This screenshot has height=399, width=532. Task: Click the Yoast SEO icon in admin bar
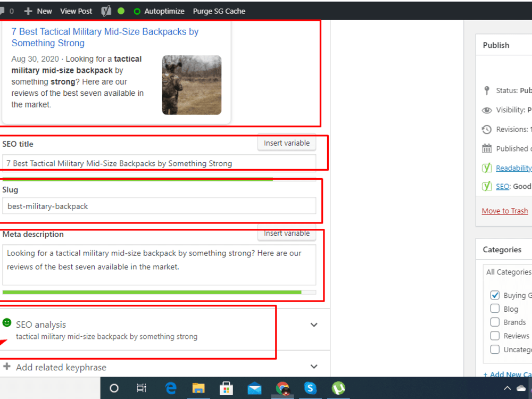tap(106, 11)
